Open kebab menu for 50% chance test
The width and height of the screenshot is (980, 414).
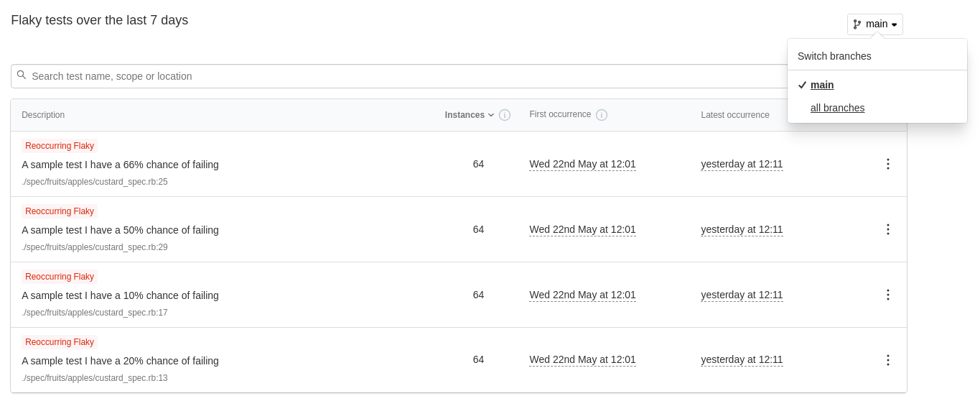(887, 229)
